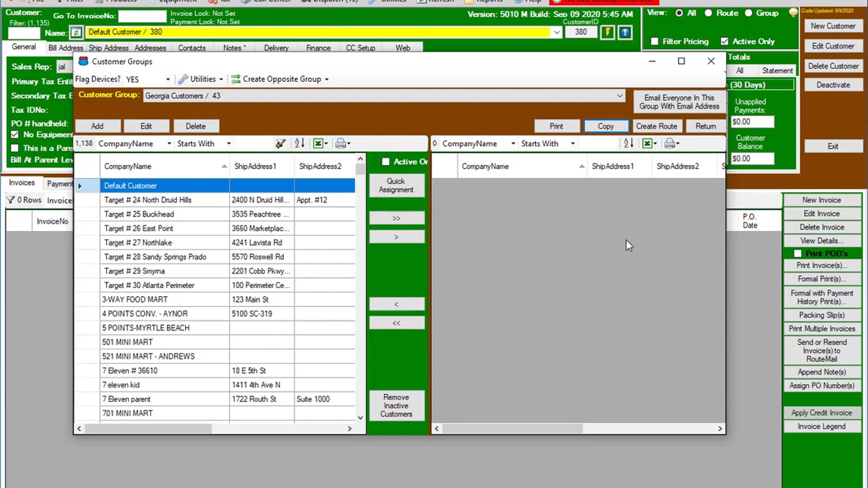Click the left list vertical scrollbar

click(x=360, y=289)
